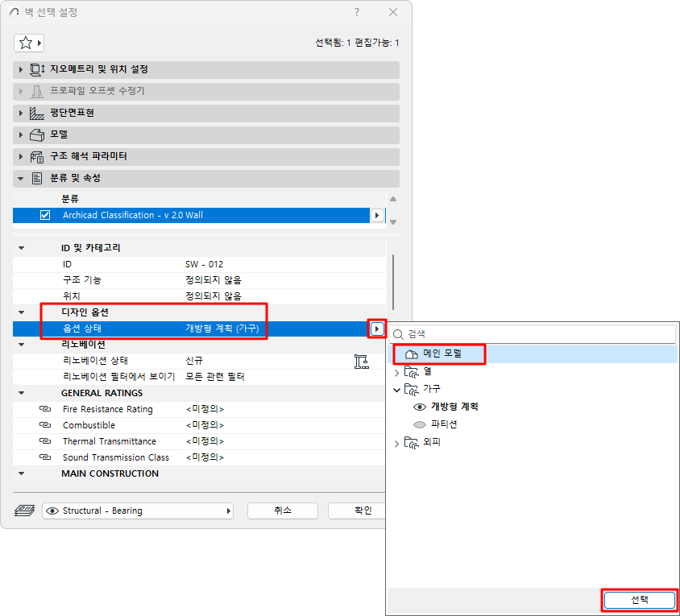
Task: Select the 옵션 상태 row value 개방형 계획 (가구)
Action: [x=222, y=329]
